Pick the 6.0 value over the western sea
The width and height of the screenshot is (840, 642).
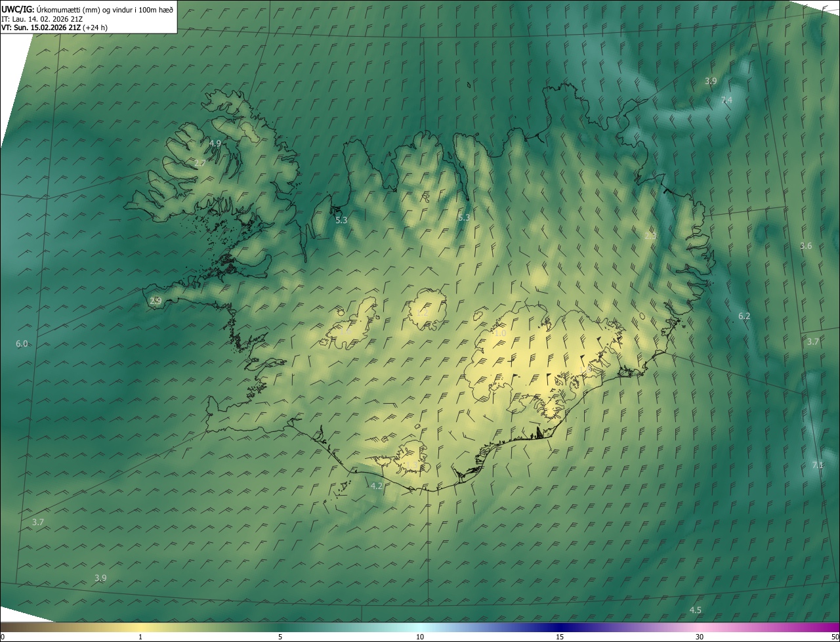click(22, 344)
